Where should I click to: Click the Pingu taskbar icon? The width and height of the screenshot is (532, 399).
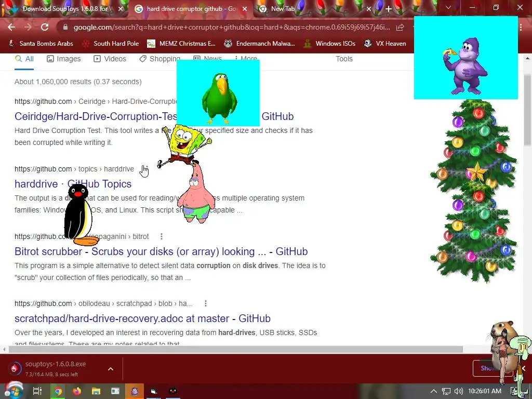click(172, 391)
